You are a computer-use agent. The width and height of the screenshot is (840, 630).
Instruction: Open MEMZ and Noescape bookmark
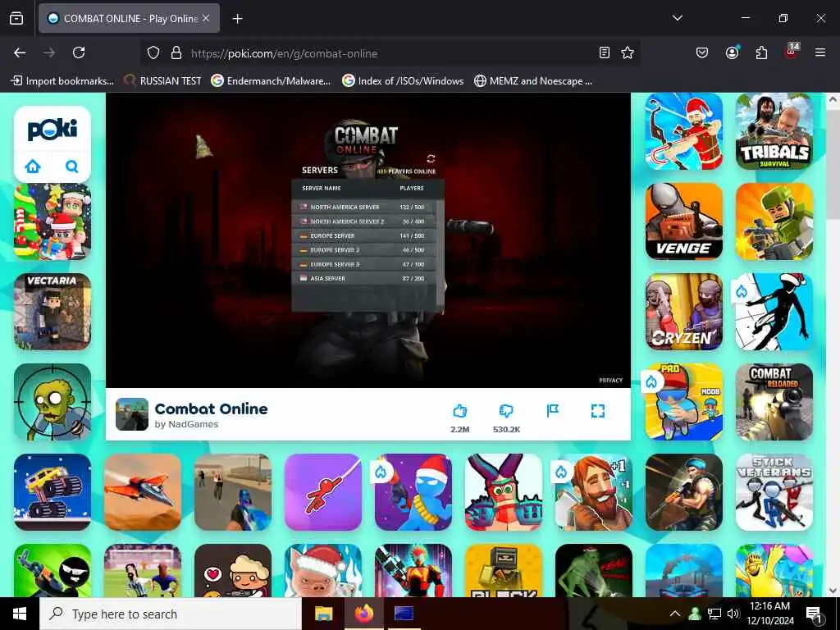tap(533, 81)
